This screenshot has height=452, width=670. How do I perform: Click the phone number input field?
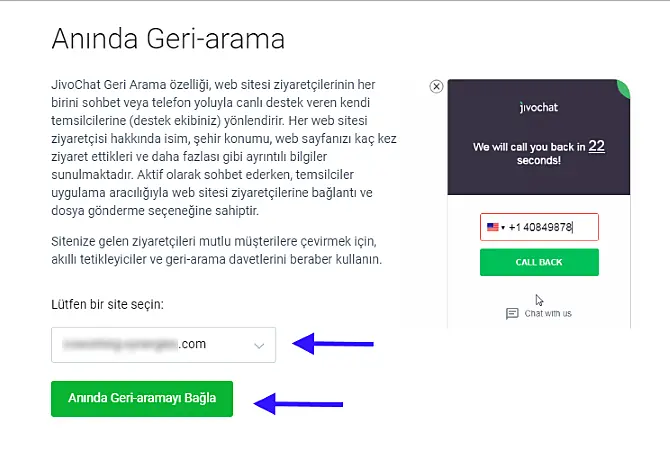pos(552,227)
